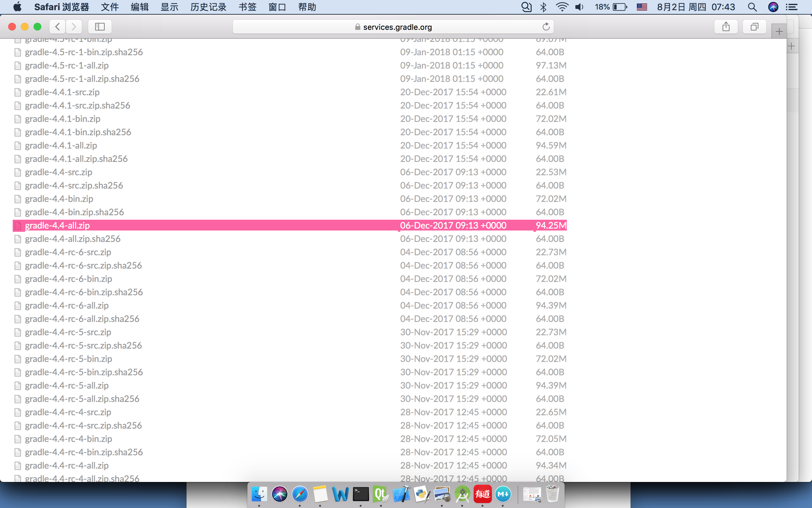This screenshot has height=508, width=812.
Task: Open gradle-4.4-bin.zip link
Action: tap(59, 199)
